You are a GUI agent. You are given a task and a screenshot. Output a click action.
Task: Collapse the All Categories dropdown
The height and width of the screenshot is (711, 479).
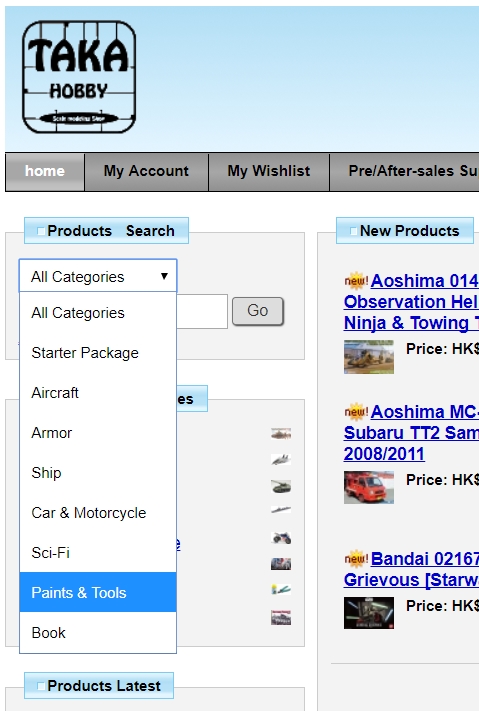pos(98,276)
